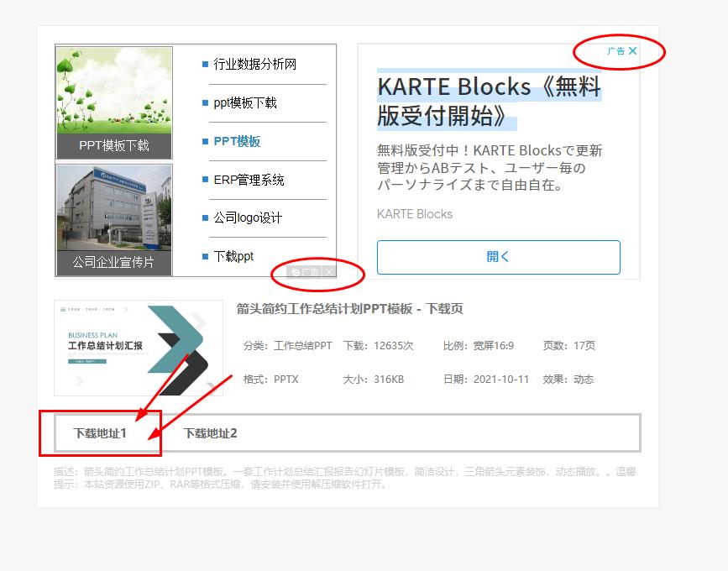This screenshot has height=571, width=728.
Task: Click the 广告 label on the right ad
Action: (615, 51)
